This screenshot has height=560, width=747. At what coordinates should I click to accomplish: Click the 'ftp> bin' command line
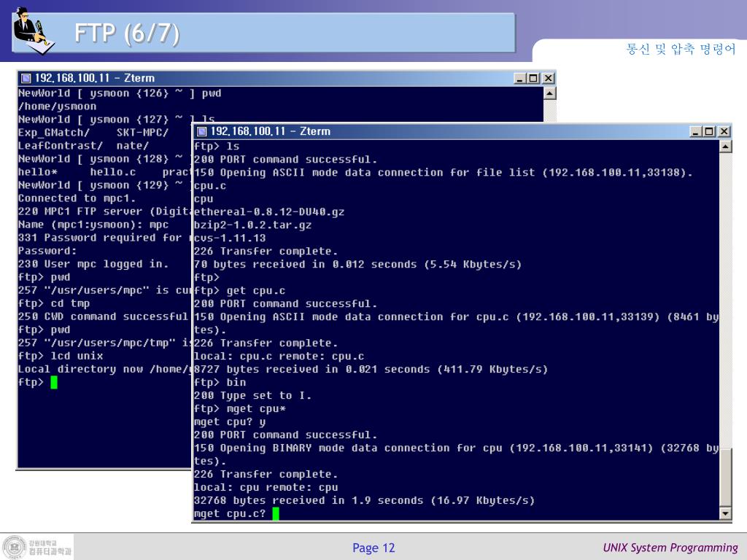220,382
